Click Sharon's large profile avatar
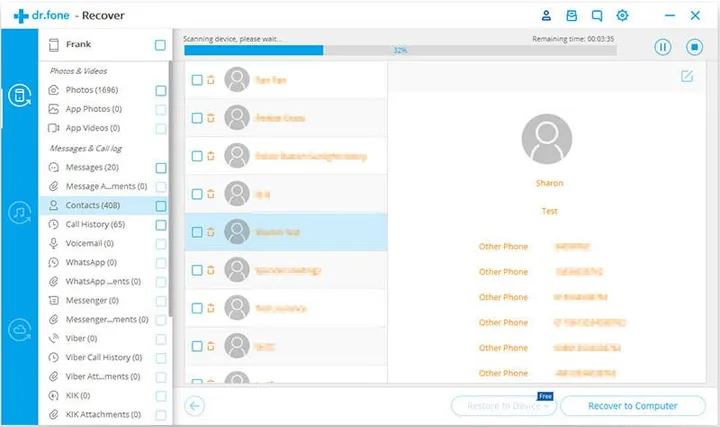The width and height of the screenshot is (720, 427). (546, 139)
